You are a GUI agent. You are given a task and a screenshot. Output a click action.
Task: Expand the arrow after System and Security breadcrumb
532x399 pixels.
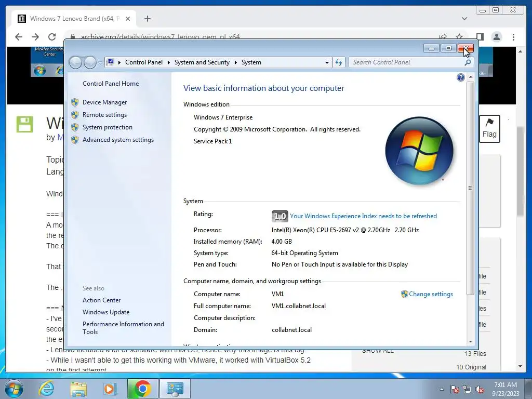pos(235,62)
